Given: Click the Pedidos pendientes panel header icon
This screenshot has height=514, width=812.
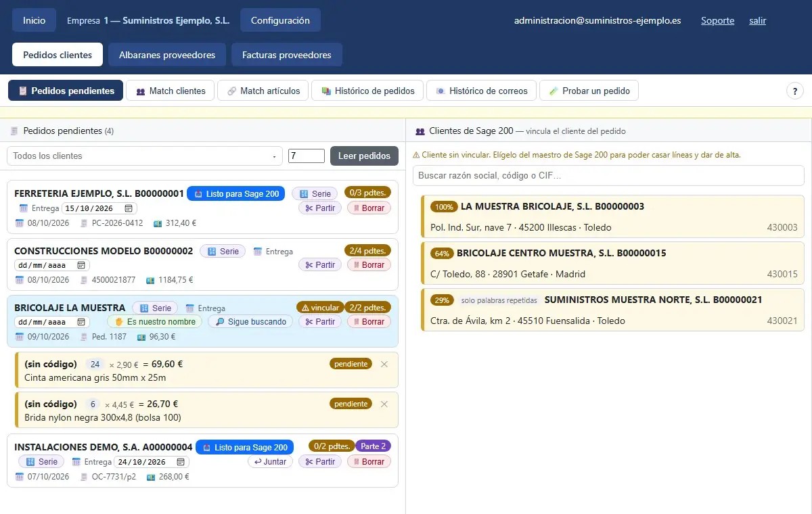Looking at the screenshot, I should tap(14, 131).
